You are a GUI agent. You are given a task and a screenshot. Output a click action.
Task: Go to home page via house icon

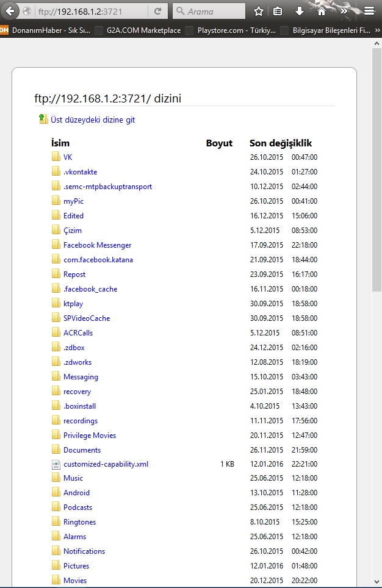[321, 11]
